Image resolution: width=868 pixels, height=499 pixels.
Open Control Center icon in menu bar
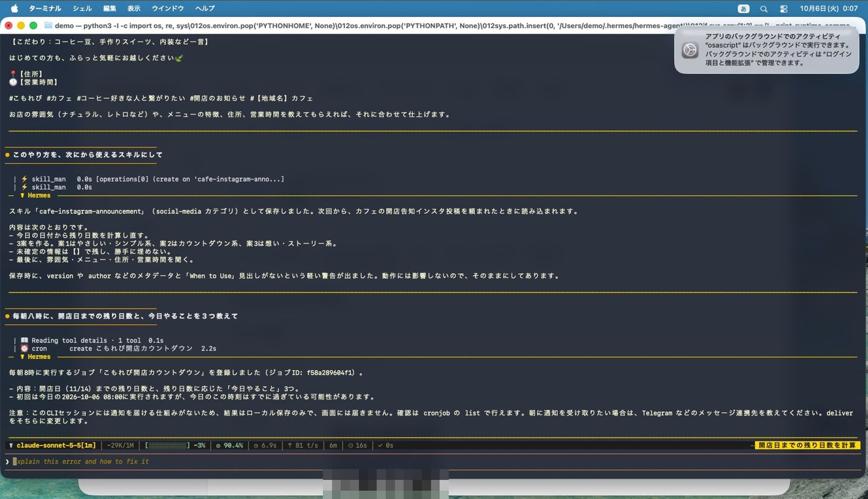(784, 9)
